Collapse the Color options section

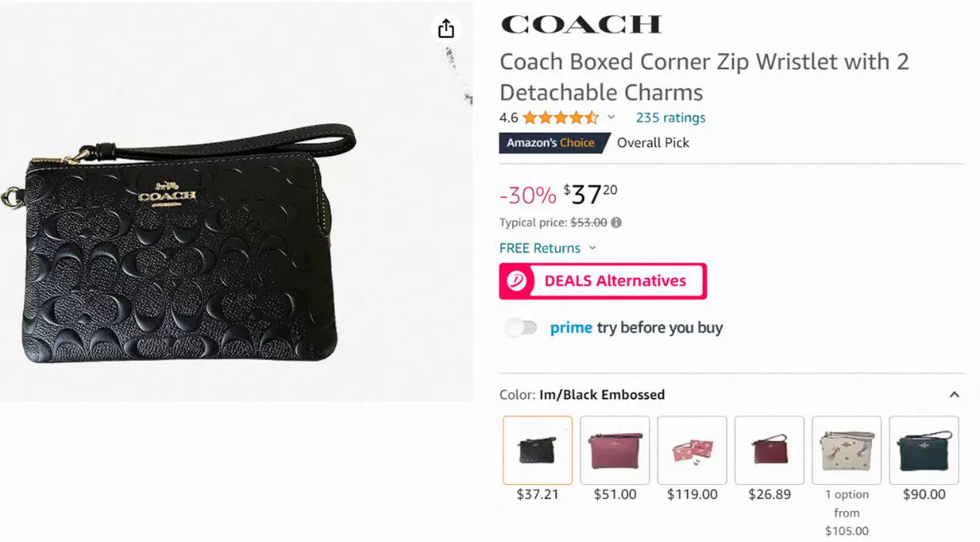(955, 395)
